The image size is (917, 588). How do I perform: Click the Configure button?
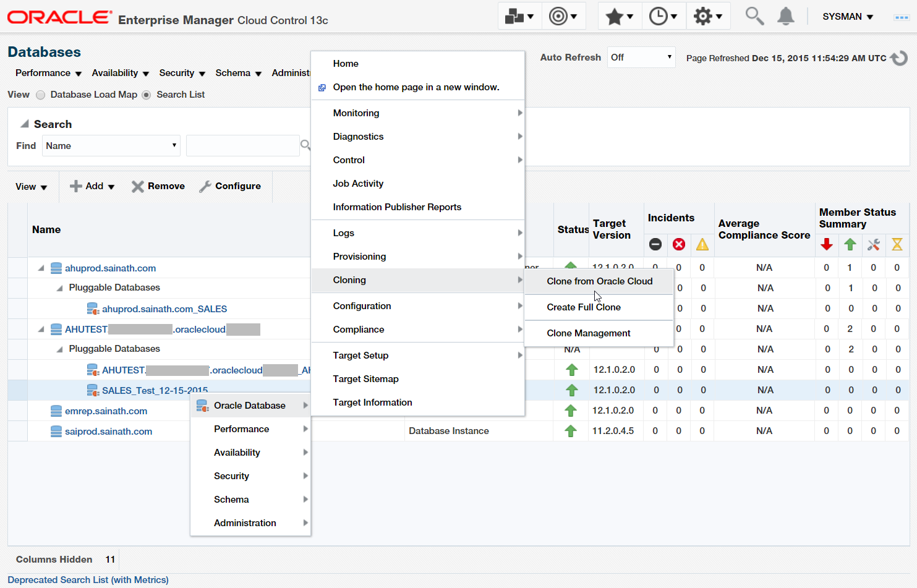pyautogui.click(x=230, y=186)
